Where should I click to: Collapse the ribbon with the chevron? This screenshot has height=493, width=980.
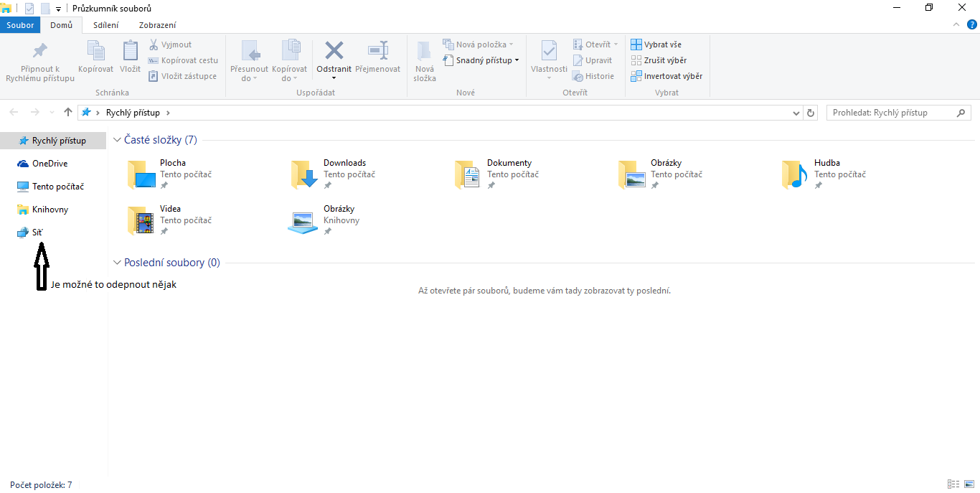(x=957, y=24)
